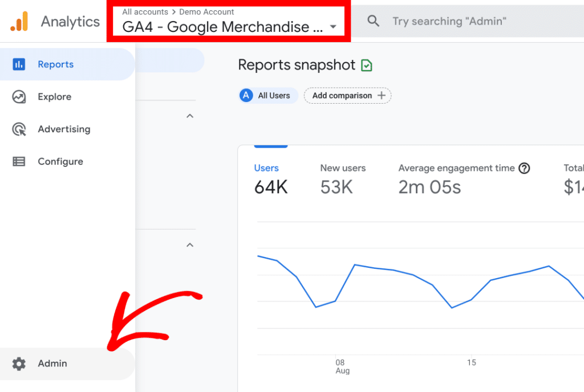The width and height of the screenshot is (584, 392).
Task: Collapse the lower sidebar section chevron
Action: pos(189,245)
